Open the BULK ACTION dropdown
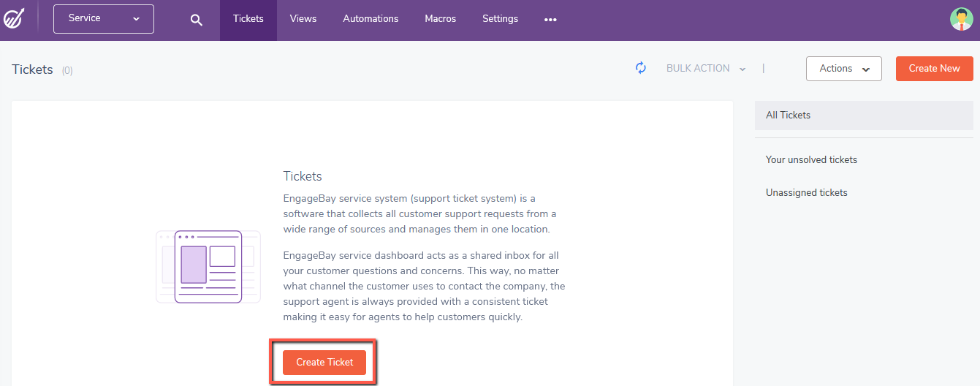The width and height of the screenshot is (980, 386). (x=706, y=69)
